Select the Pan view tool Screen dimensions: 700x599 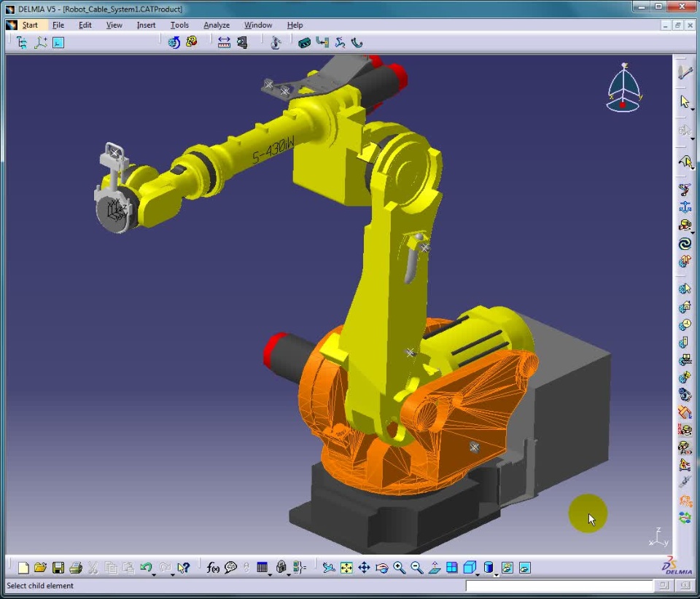(x=365, y=568)
